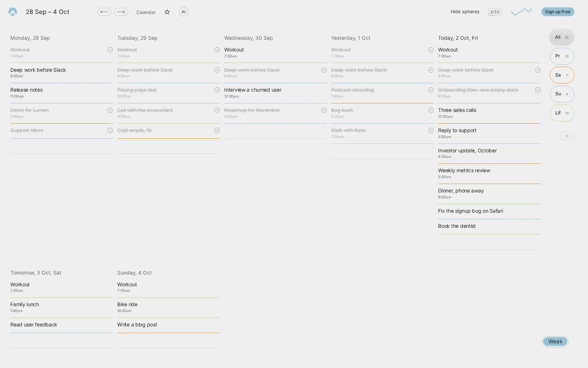Open the 2/10 counter badge

pyautogui.click(x=495, y=12)
